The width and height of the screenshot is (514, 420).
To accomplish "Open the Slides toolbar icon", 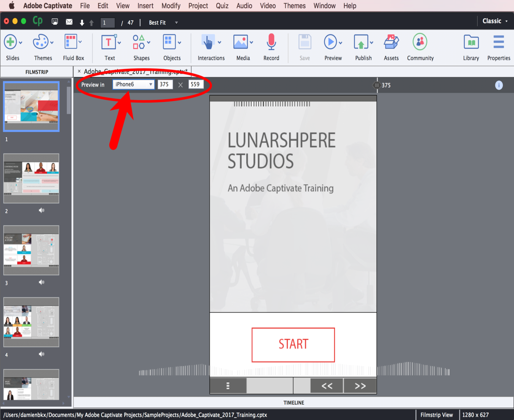I will point(11,42).
